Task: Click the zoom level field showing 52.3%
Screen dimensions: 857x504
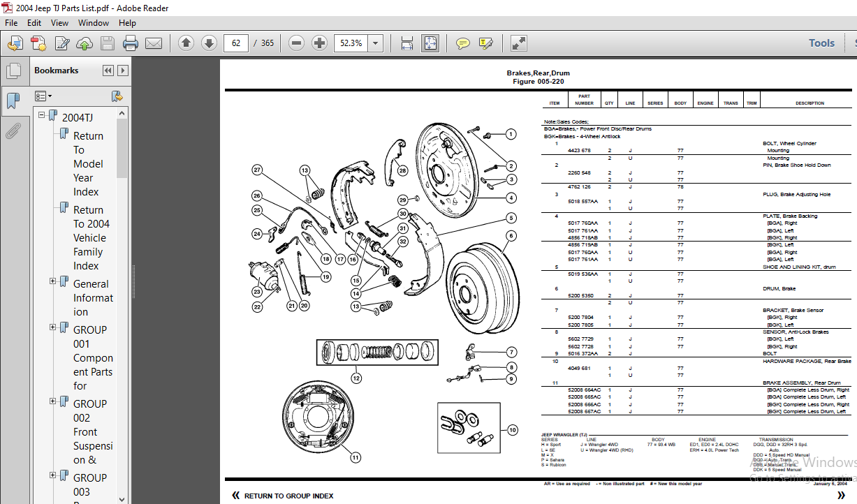Action: point(351,43)
